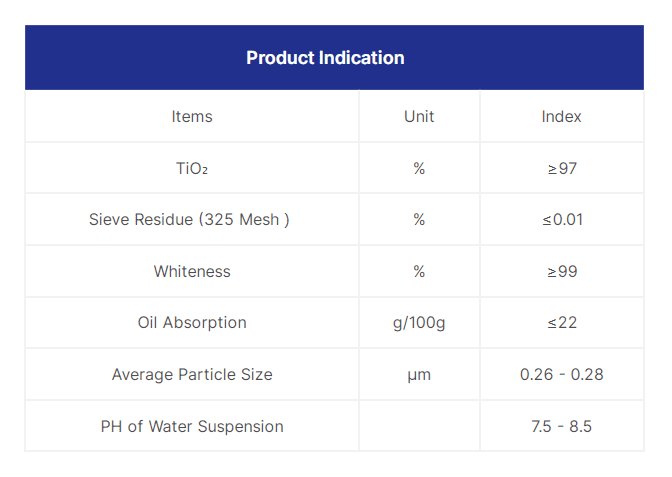Click the ≥99 index value
The height and width of the screenshot is (477, 672).
coord(561,271)
